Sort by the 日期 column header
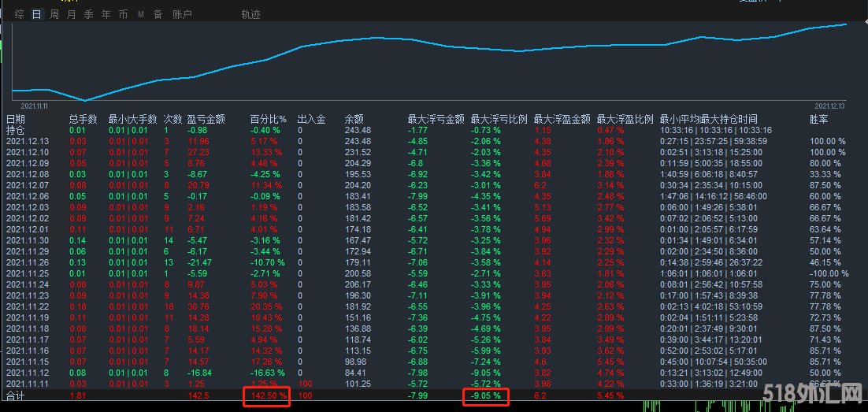 pos(16,119)
